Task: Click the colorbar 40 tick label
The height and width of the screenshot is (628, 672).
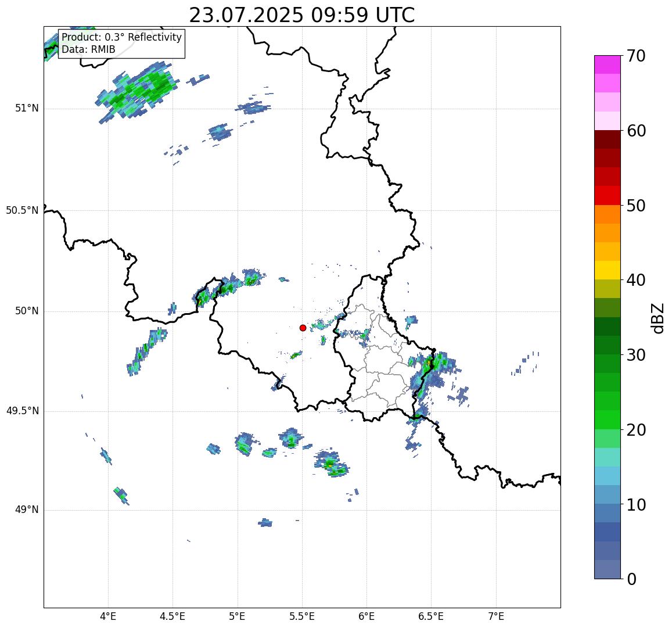Action: (636, 280)
